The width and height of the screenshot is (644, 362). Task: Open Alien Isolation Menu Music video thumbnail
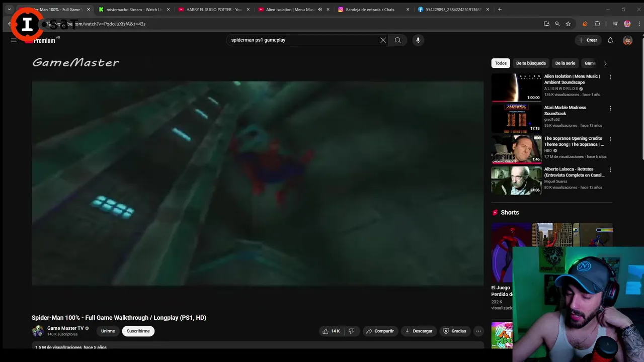[516, 87]
